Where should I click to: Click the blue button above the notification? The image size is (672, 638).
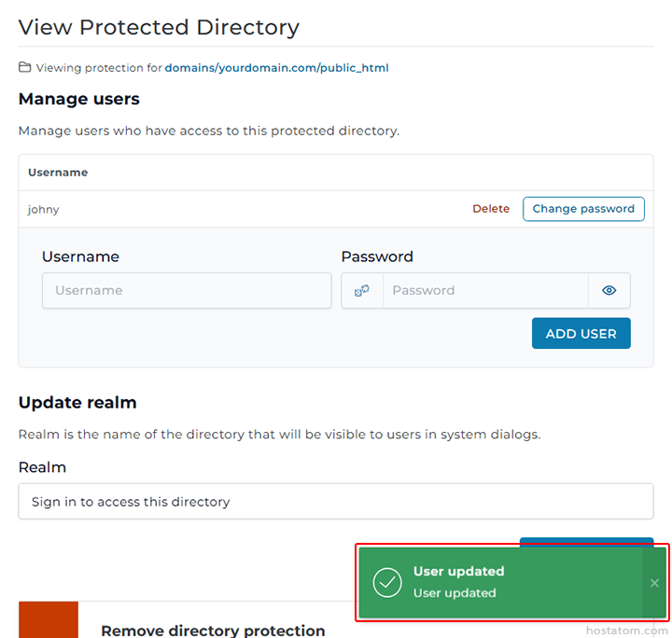(x=586, y=541)
